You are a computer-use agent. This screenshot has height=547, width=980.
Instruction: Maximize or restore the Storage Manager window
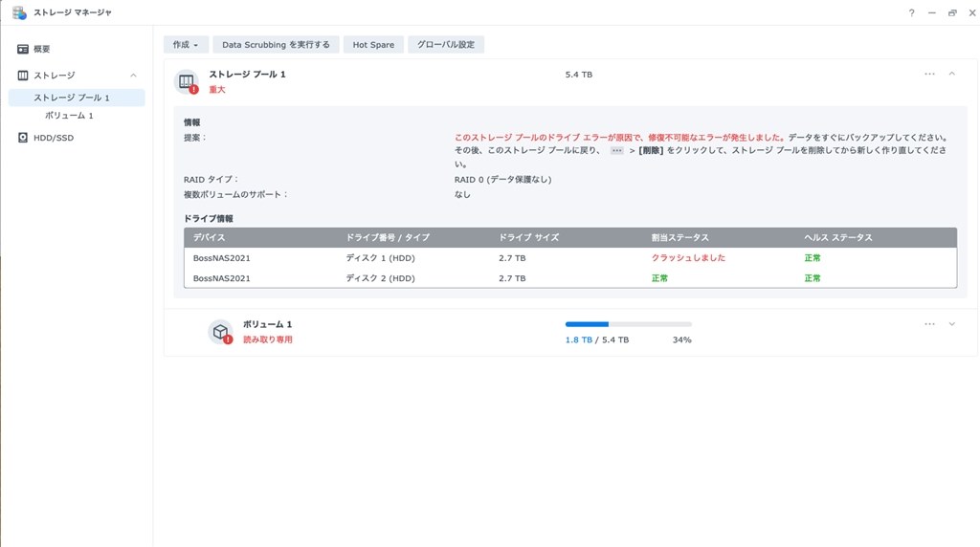pyautogui.click(x=952, y=13)
